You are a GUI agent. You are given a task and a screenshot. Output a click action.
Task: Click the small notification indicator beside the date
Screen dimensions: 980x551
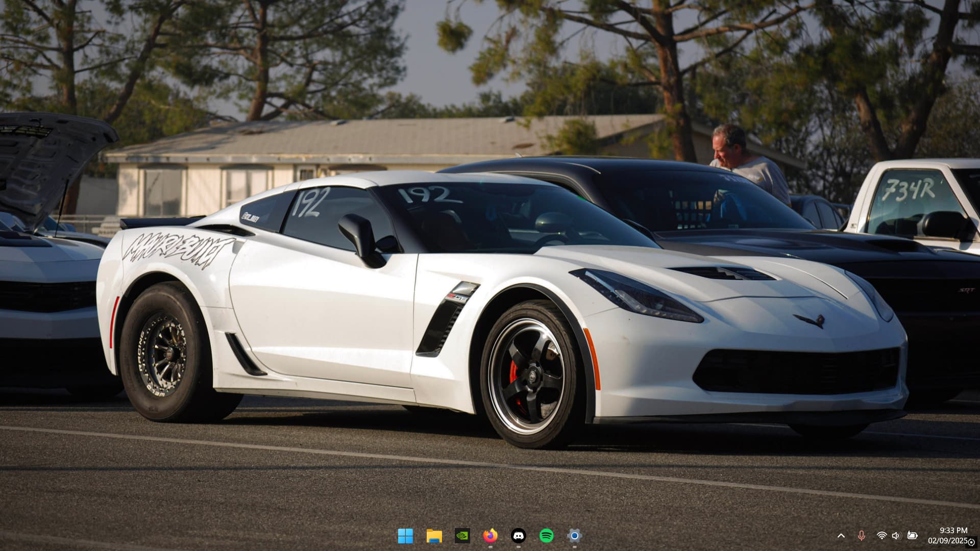(x=971, y=542)
